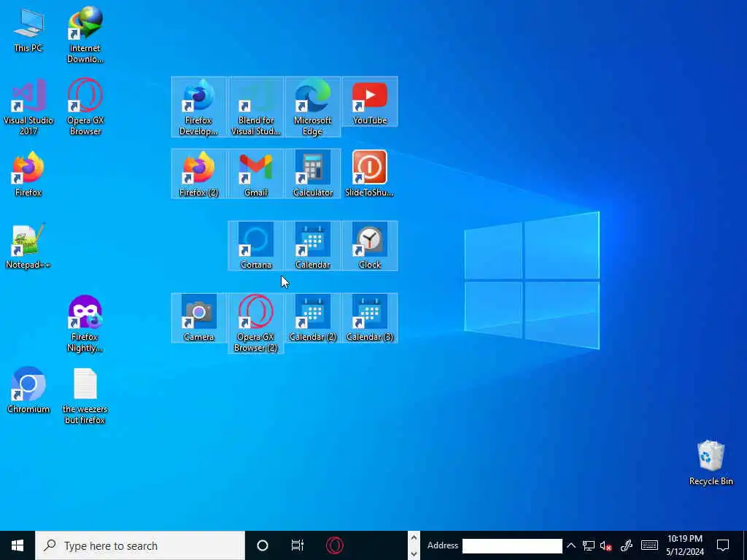Select the Visual Studio 2017 shortcut

tap(28, 106)
